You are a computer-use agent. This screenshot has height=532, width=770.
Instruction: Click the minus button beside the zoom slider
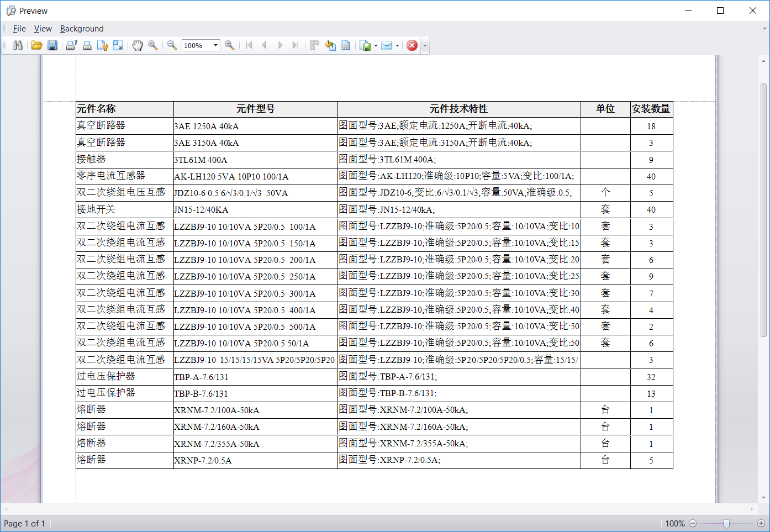coord(693,523)
